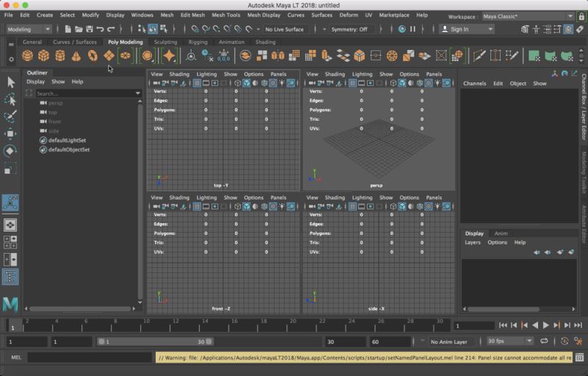This screenshot has width=588, height=376.
Task: Click the Multi-Cut knife tool icon
Action: 479,56
